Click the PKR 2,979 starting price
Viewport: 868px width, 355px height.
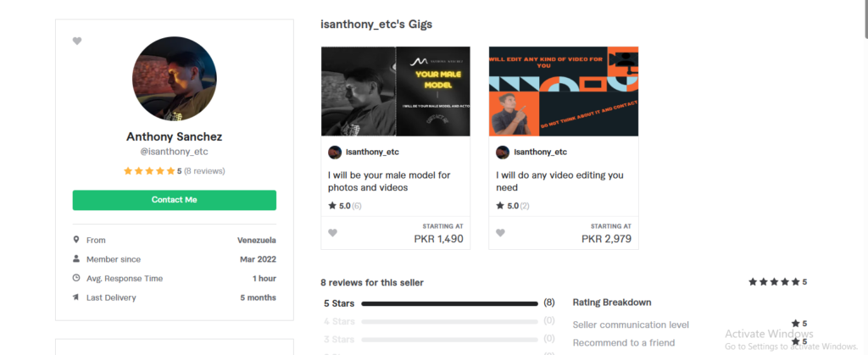pyautogui.click(x=606, y=239)
